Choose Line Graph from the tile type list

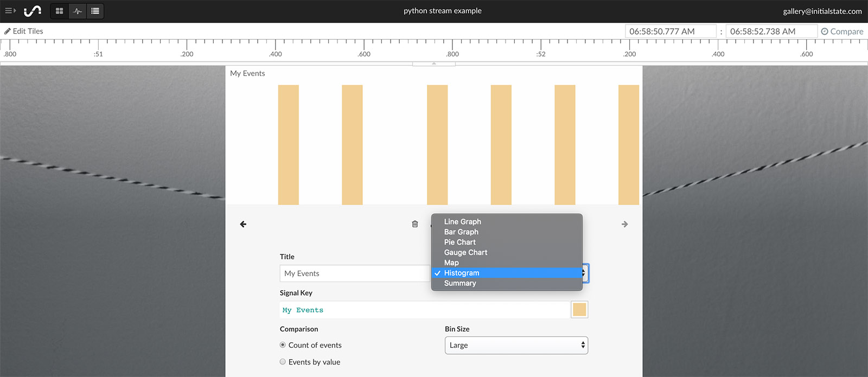click(462, 221)
